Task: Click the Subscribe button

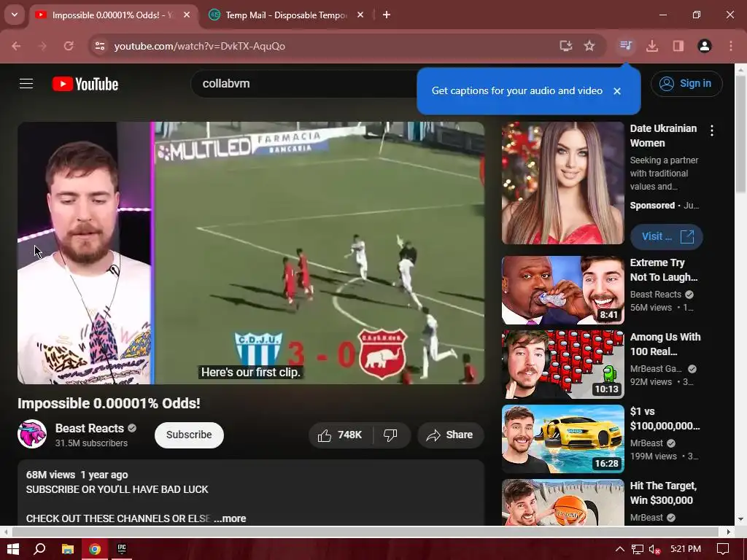Action: [189, 435]
